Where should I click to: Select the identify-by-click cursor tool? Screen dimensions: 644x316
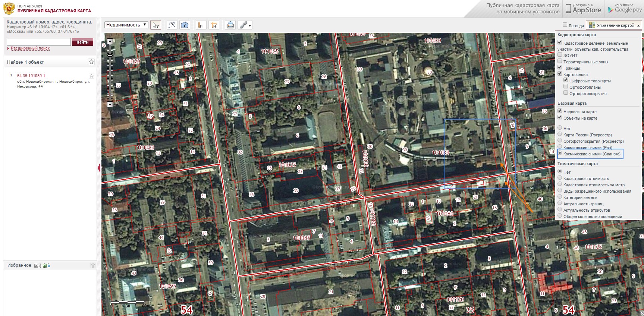pyautogui.click(x=156, y=25)
